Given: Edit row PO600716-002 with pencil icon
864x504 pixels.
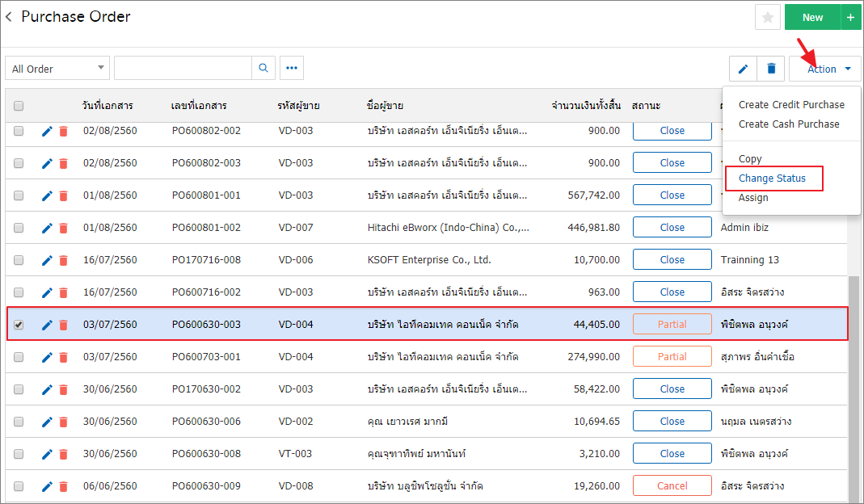Looking at the screenshot, I should click(47, 292).
